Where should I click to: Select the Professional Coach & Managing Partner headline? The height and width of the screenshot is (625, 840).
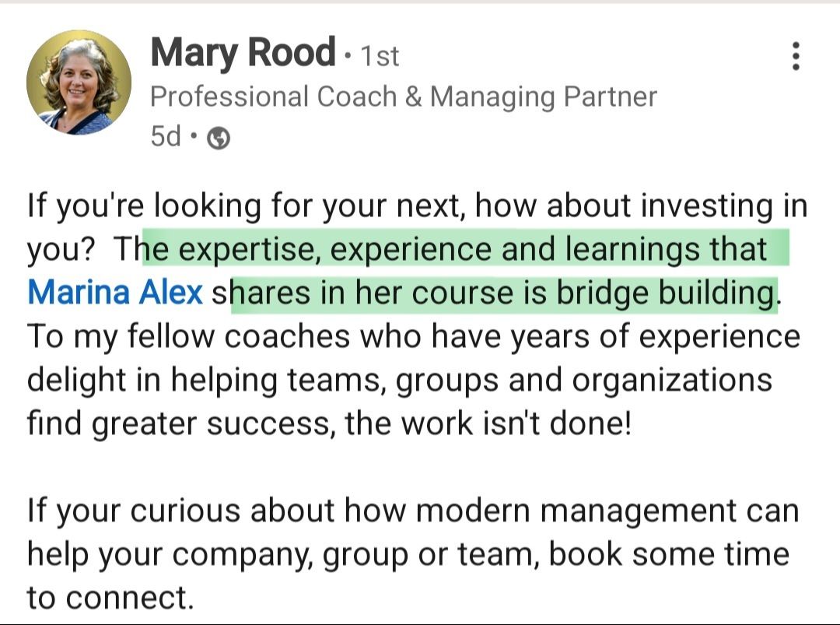(x=403, y=97)
